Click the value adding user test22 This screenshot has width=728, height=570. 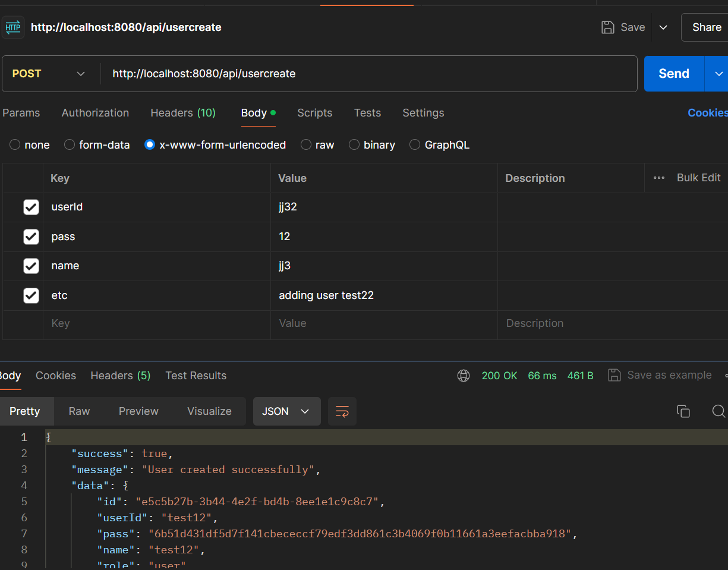[326, 295]
